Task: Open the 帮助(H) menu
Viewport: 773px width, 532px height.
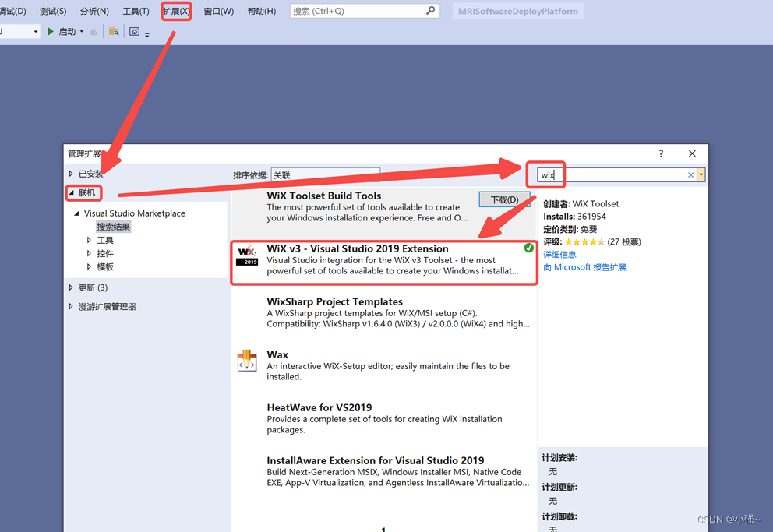Action: click(262, 11)
